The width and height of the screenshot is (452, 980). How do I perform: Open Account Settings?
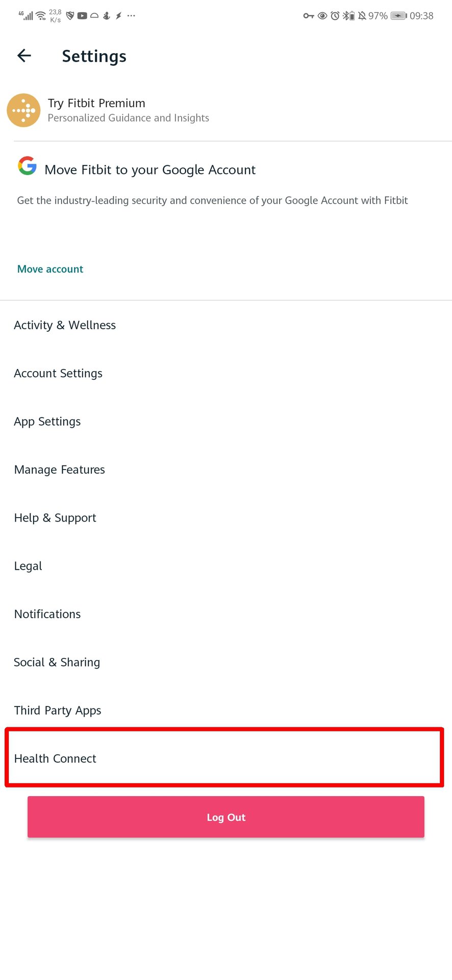coord(58,373)
